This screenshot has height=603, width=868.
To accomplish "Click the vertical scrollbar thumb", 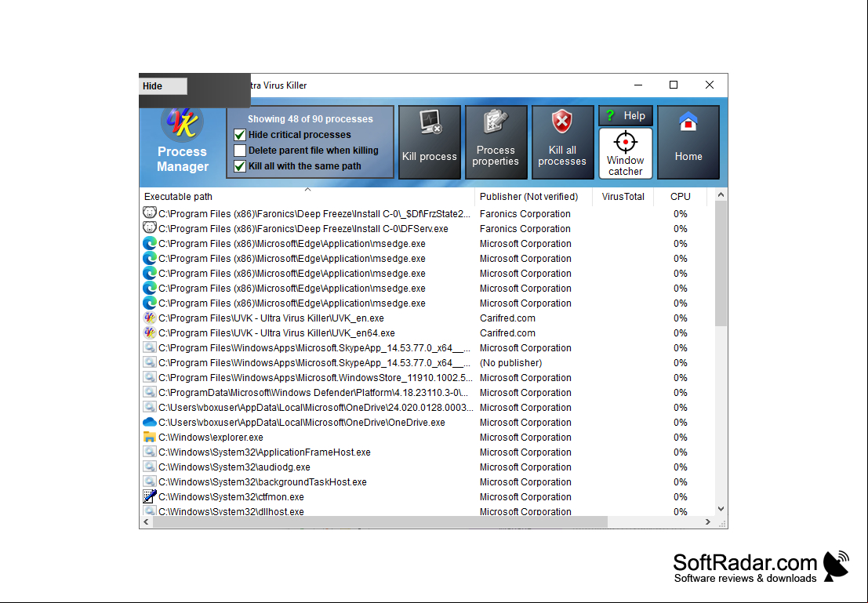I will point(720,263).
